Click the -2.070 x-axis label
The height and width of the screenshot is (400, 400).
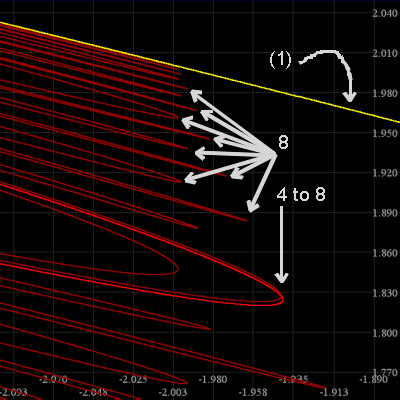coord(53,379)
